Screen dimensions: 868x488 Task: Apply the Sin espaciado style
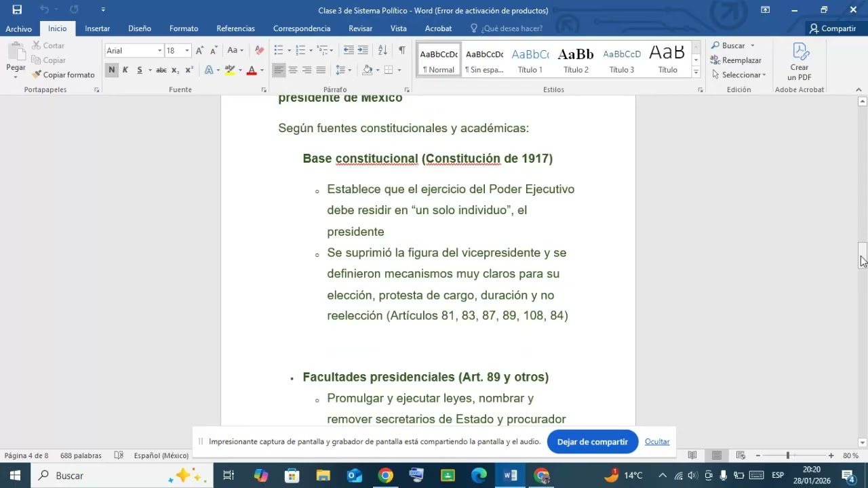pyautogui.click(x=484, y=60)
